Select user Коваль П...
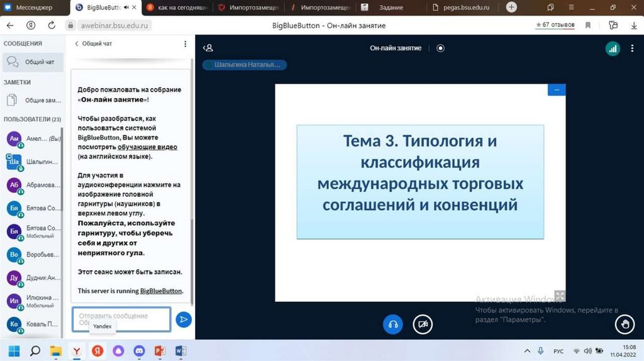 click(x=33, y=324)
